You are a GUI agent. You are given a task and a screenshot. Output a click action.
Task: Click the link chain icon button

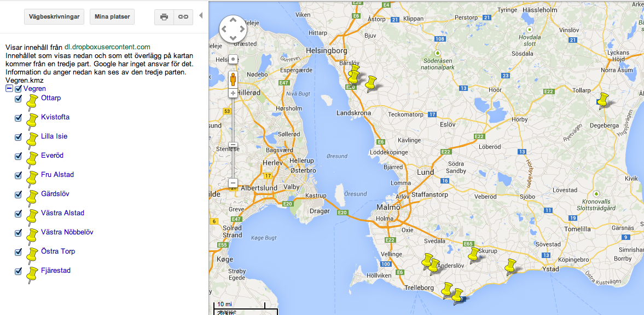tap(183, 17)
